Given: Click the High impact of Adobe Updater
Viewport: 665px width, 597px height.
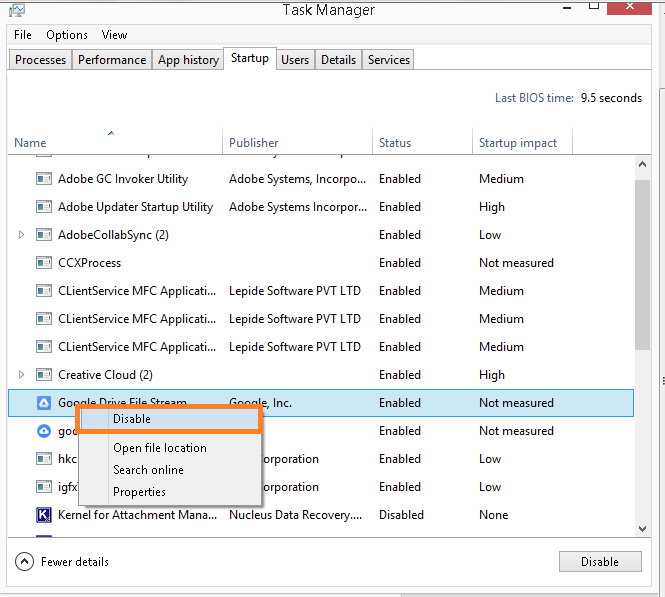Looking at the screenshot, I should point(492,207).
